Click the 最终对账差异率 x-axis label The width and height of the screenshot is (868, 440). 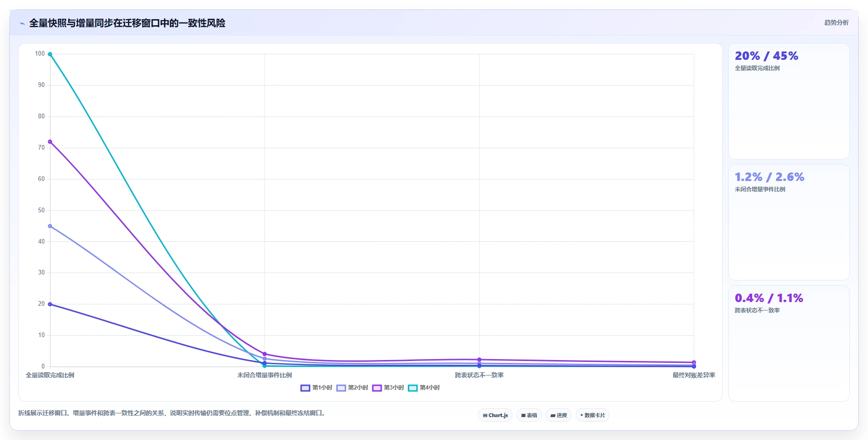[x=694, y=375]
